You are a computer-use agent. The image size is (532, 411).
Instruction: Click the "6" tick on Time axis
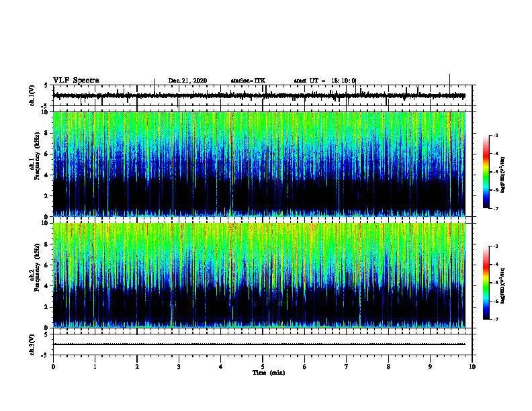305,366
